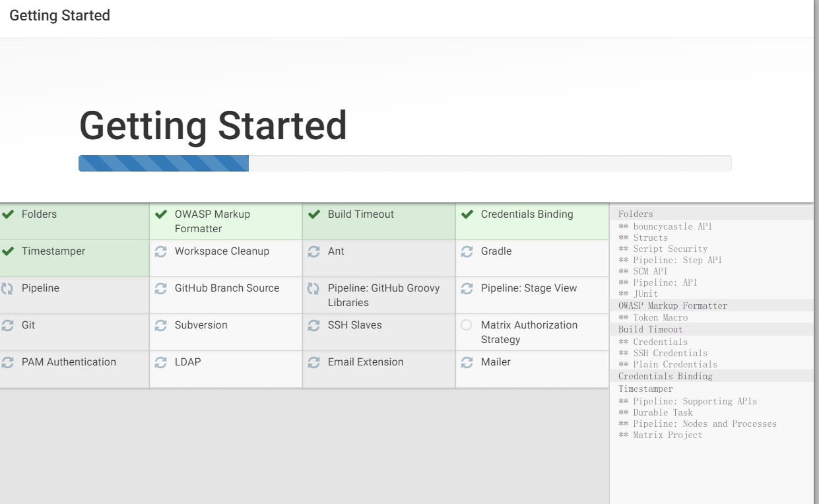The image size is (819, 504).
Task: Select the '** Token Macro' log entry
Action: [x=653, y=317]
